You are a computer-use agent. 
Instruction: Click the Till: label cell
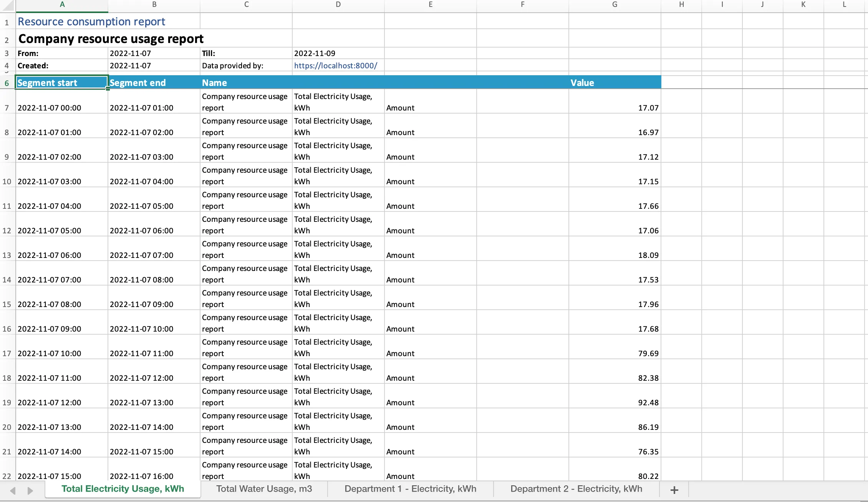pos(246,53)
